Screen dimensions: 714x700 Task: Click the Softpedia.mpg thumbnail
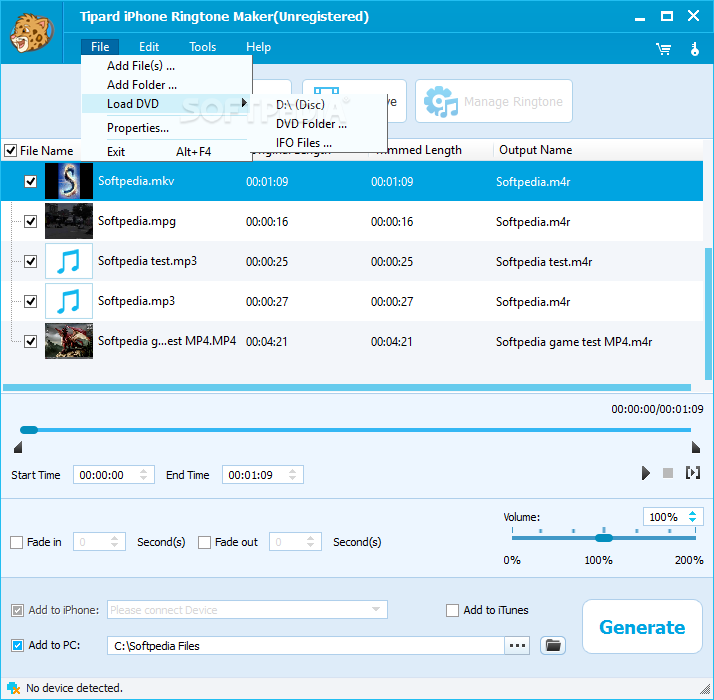[69, 221]
